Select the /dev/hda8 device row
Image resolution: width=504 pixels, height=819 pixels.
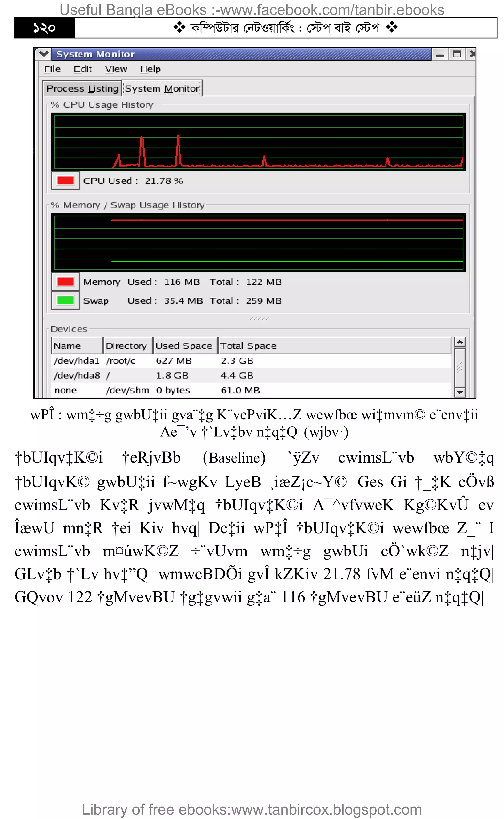tap(251, 375)
